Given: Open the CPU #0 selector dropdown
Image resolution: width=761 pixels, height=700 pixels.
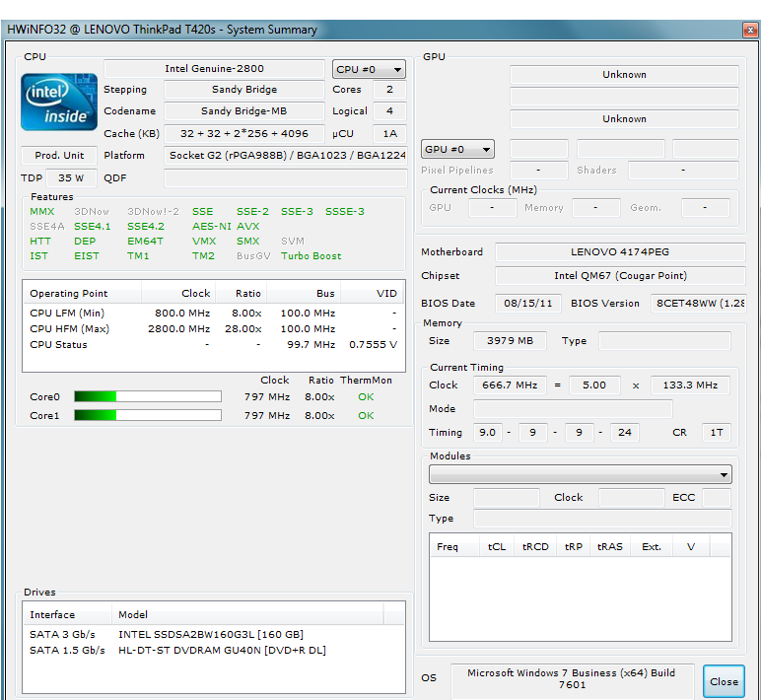Looking at the screenshot, I should click(369, 69).
